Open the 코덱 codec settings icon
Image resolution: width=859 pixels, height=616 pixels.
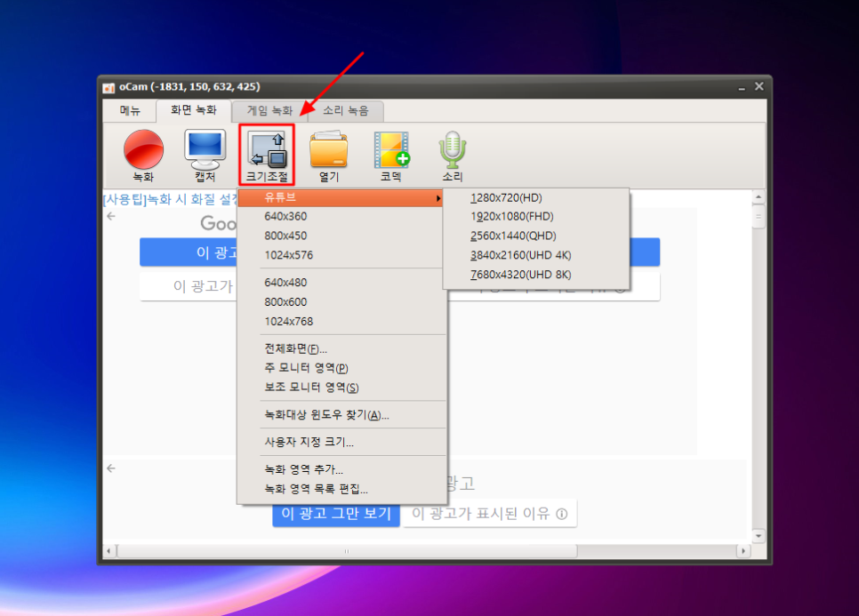[391, 155]
